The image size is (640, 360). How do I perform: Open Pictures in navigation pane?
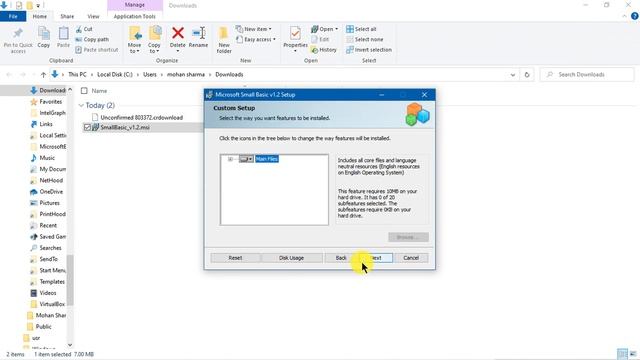click(49, 203)
